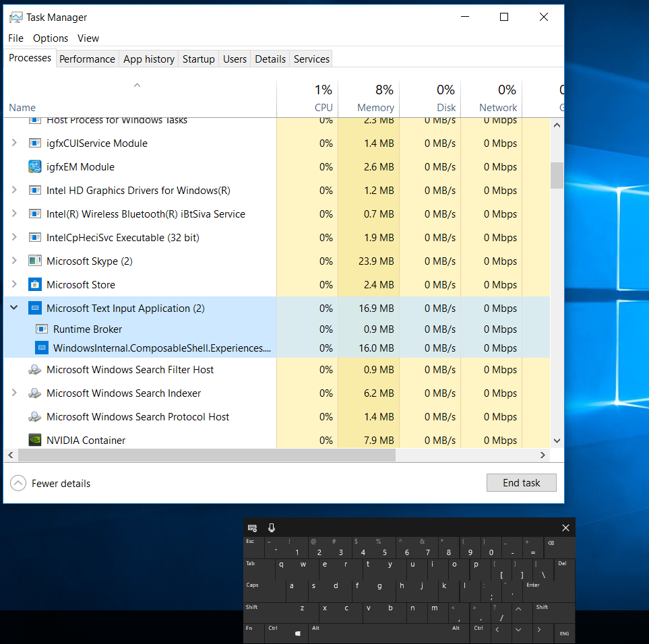This screenshot has width=649, height=644.
Task: Click Microsoft Windows Search Indexer icon
Action: coord(35,393)
